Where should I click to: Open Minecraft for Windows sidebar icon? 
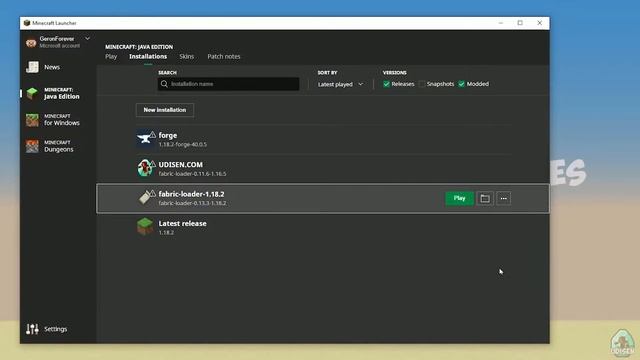click(x=32, y=120)
